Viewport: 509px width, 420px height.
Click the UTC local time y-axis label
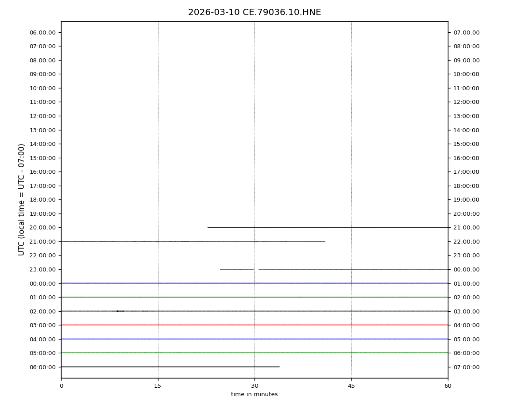click(22, 199)
